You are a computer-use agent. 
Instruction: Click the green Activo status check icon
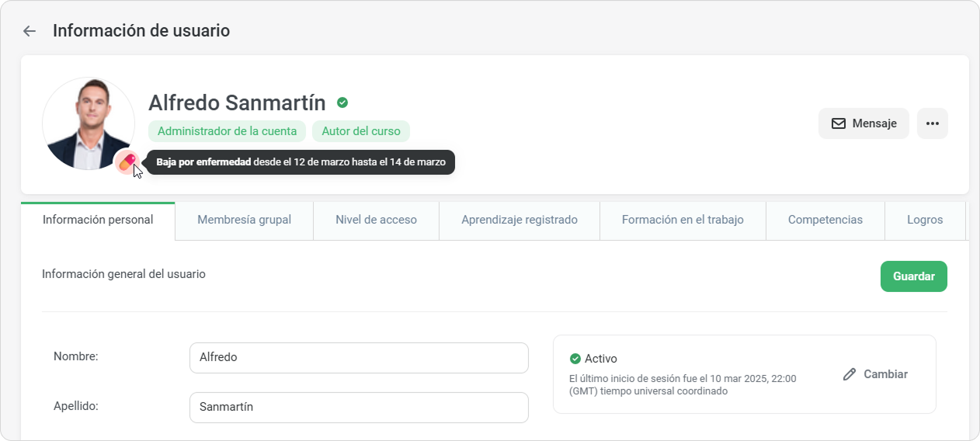[x=575, y=359]
